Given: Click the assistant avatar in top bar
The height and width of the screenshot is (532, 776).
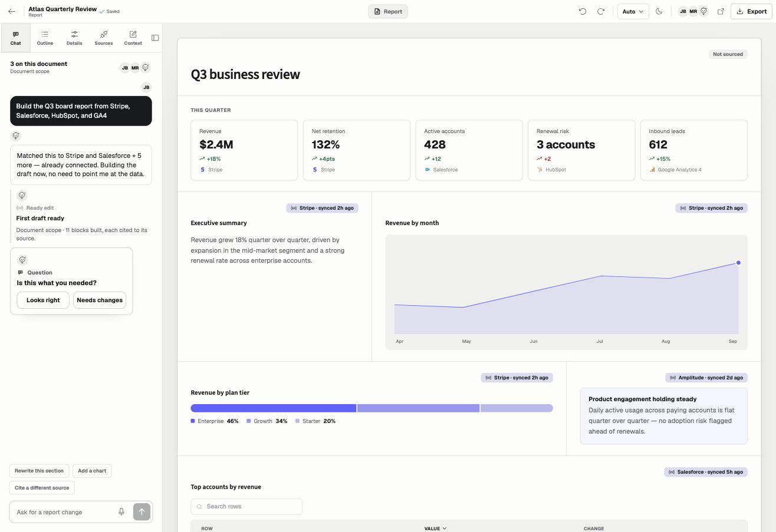Looking at the screenshot, I should tap(703, 11).
